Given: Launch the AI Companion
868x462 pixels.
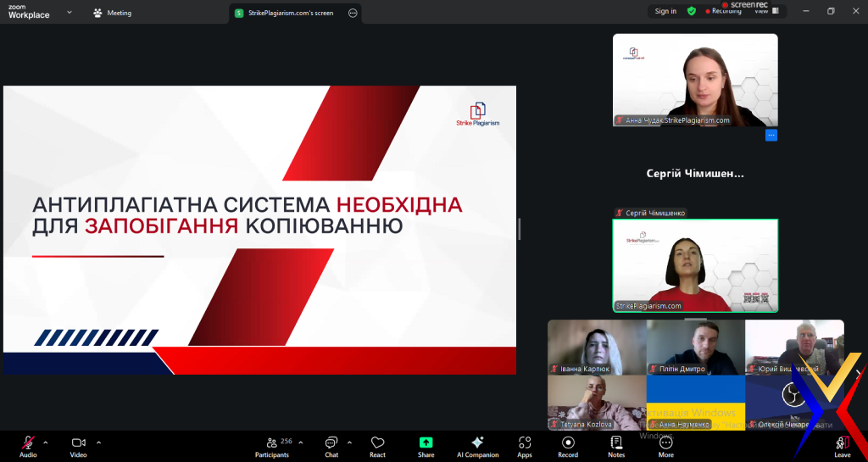Looking at the screenshot, I should click(x=477, y=445).
